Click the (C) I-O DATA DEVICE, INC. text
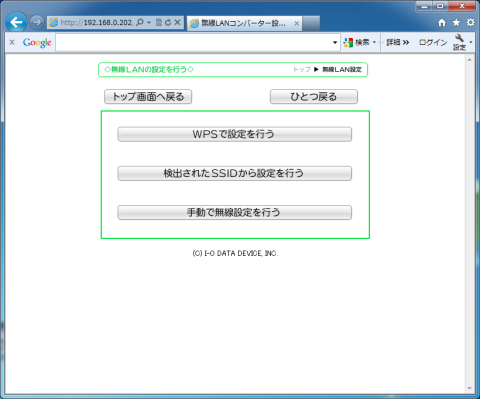 235,253
